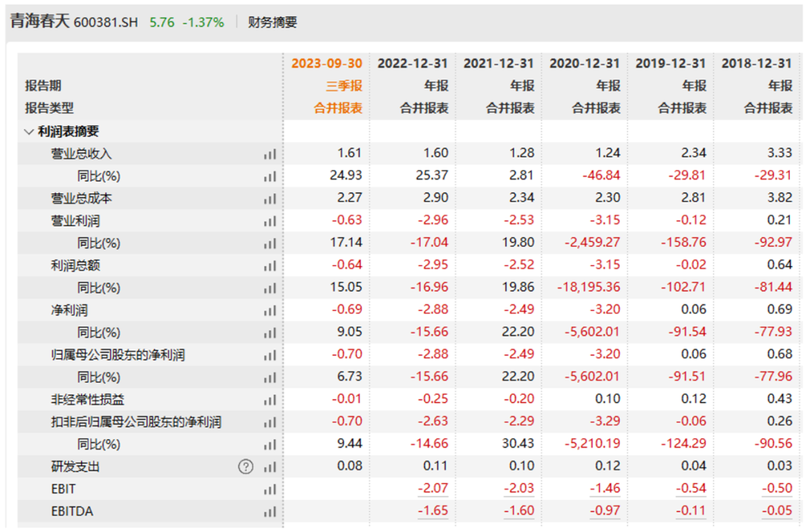810x532 pixels.
Task: Open chart icon for 同比(%) below 营业总收入
Action: [270, 177]
